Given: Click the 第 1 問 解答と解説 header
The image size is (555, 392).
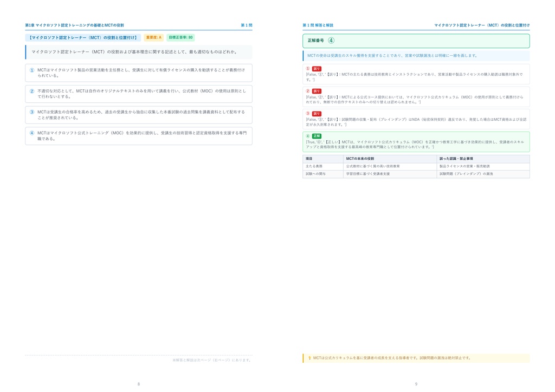Looking at the screenshot, I should pyautogui.click(x=318, y=25).
